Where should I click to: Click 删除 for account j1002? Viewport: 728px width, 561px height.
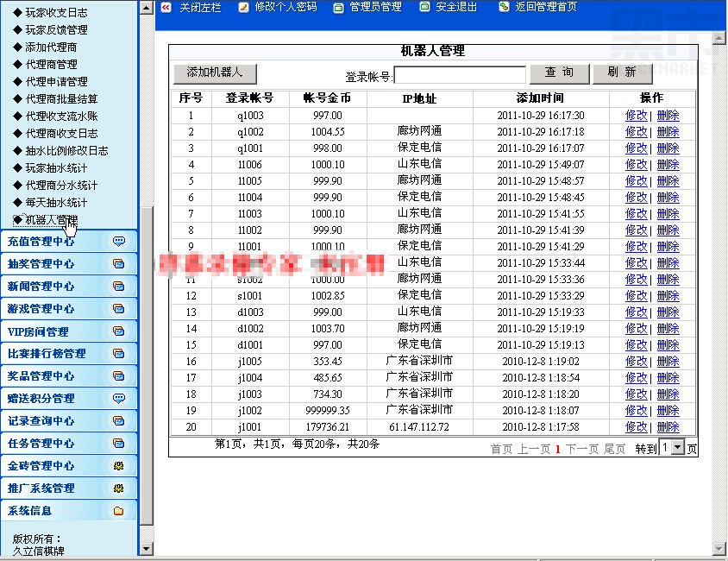[668, 411]
